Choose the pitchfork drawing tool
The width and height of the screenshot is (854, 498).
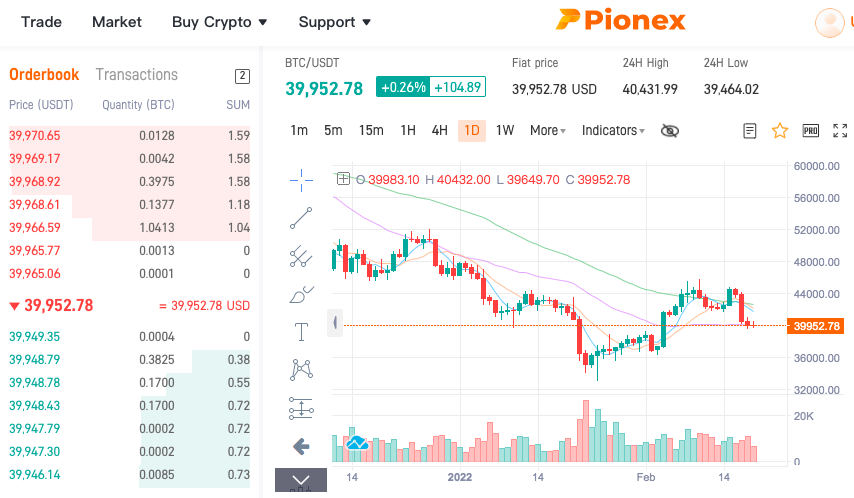pos(301,256)
